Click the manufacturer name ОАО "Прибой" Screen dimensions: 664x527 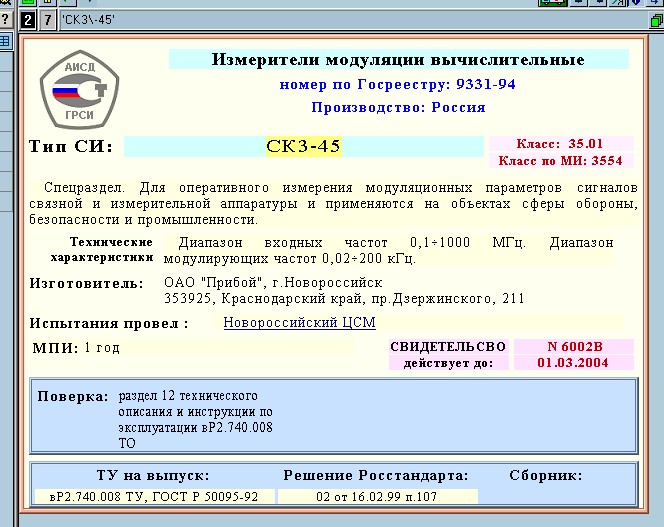pyautogui.click(x=273, y=283)
